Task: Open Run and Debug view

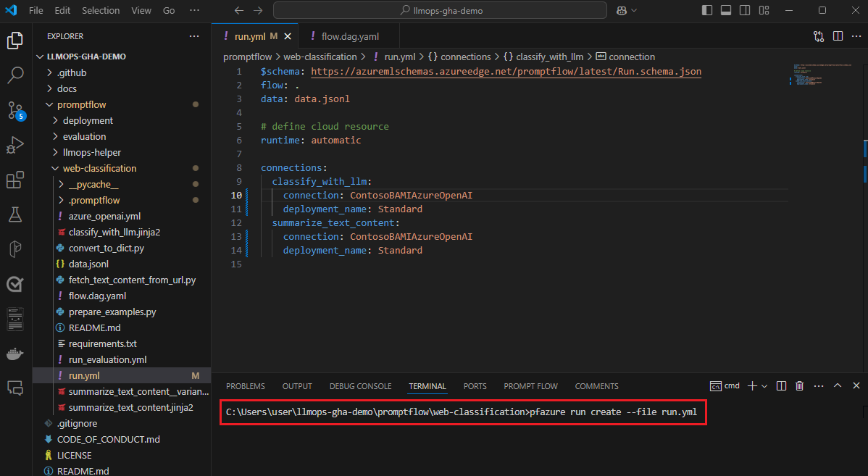Action: pos(15,145)
